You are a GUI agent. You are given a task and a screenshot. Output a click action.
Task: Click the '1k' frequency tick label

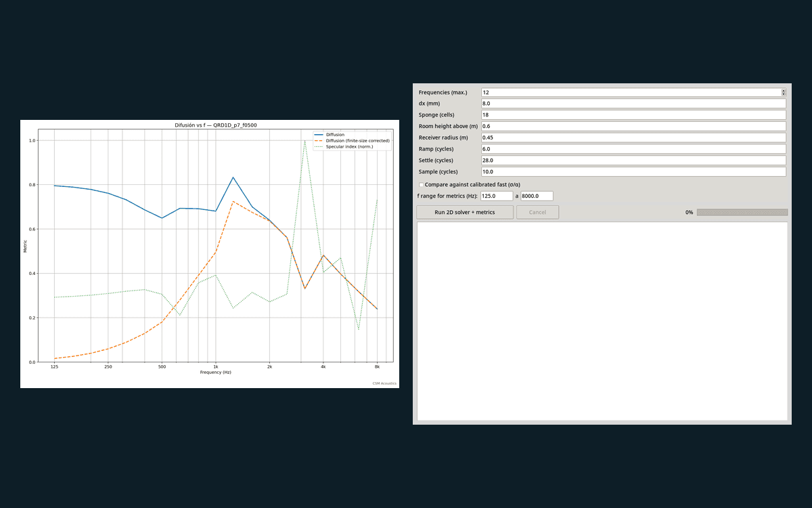[216, 367]
